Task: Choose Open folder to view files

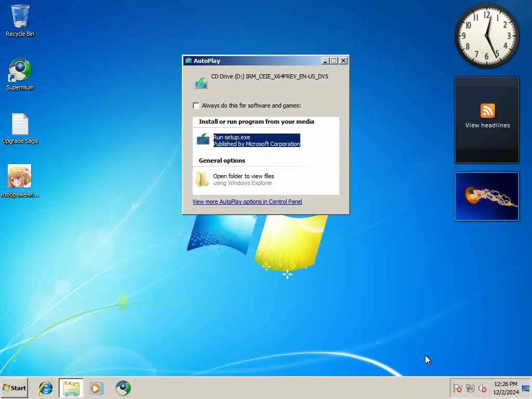Action: (x=244, y=179)
